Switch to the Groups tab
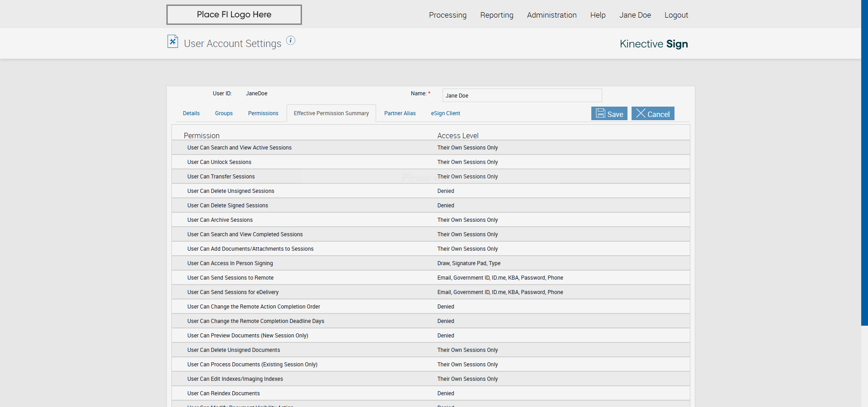Viewport: 868px width, 407px height. (x=224, y=113)
